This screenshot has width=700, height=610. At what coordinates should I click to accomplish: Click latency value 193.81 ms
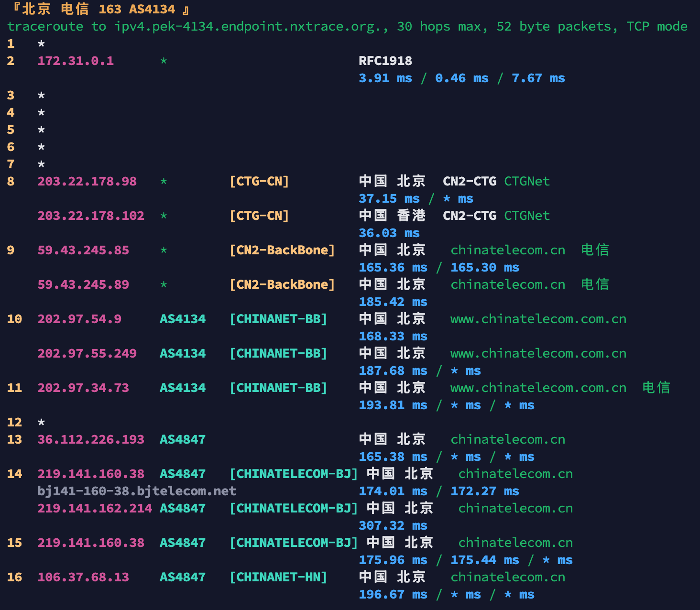[393, 405]
